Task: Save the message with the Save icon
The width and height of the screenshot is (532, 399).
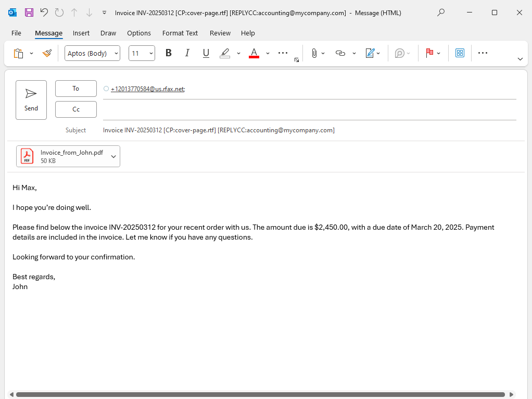Action: (x=29, y=13)
